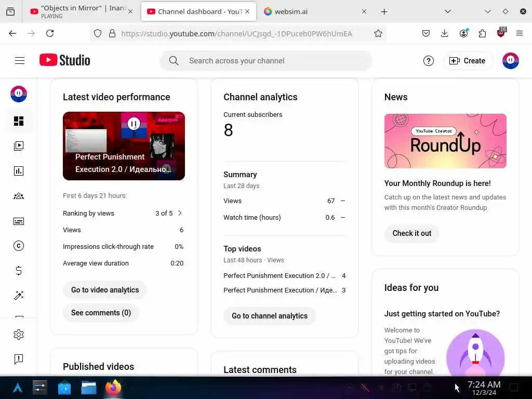532x399 pixels.
Task: Open the Content sidebar icon
Action: (x=19, y=146)
